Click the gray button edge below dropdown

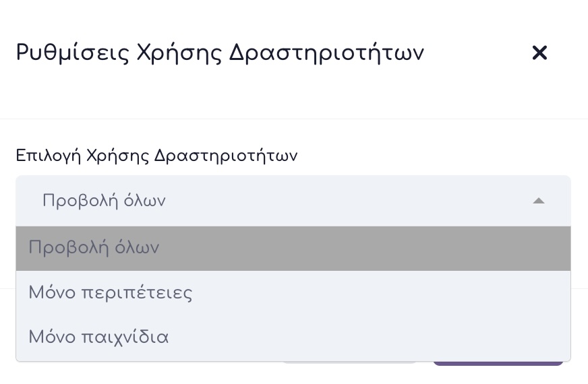pyautogui.click(x=348, y=364)
